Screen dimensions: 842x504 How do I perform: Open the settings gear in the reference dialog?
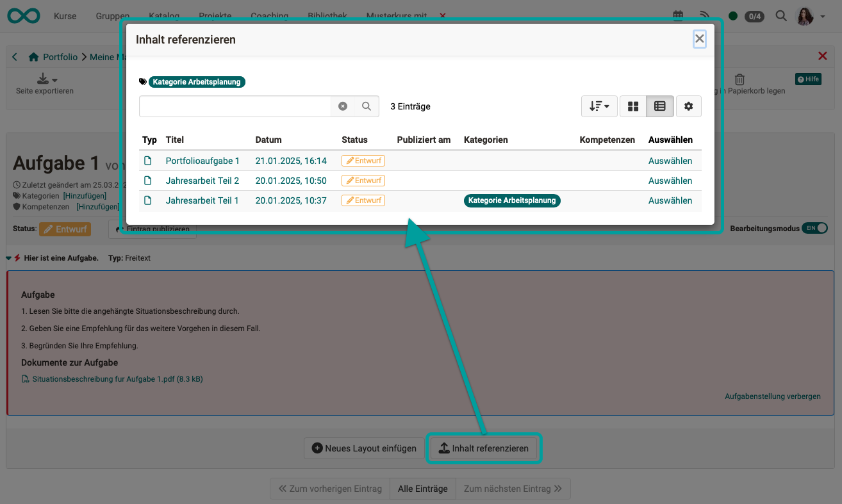(x=688, y=106)
